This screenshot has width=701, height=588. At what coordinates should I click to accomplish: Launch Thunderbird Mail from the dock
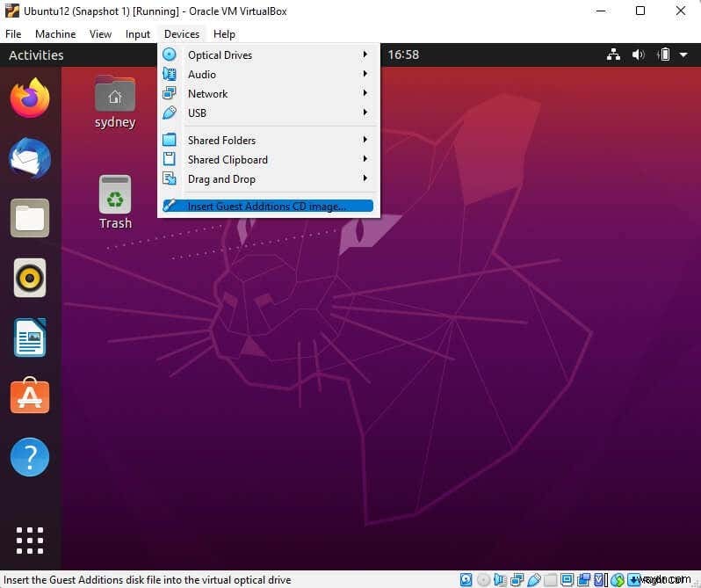(x=30, y=158)
